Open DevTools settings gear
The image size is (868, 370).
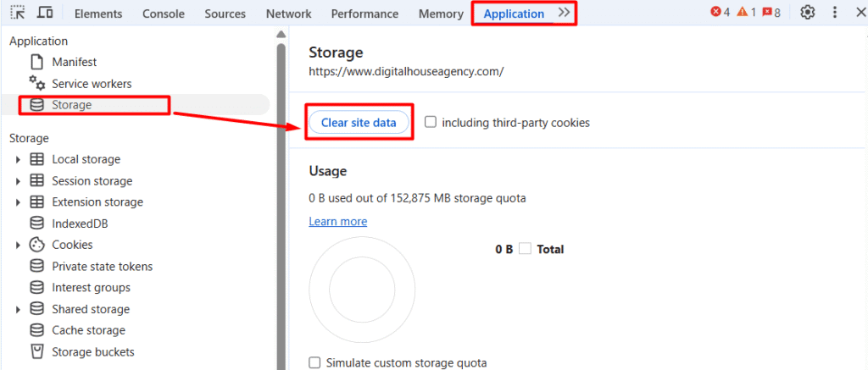pos(808,13)
